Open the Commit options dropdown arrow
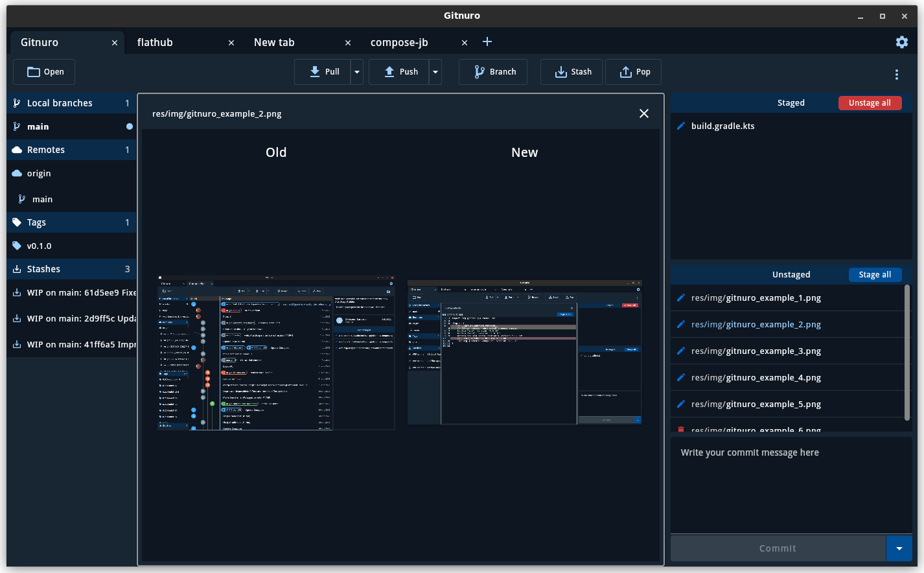 pos(899,548)
